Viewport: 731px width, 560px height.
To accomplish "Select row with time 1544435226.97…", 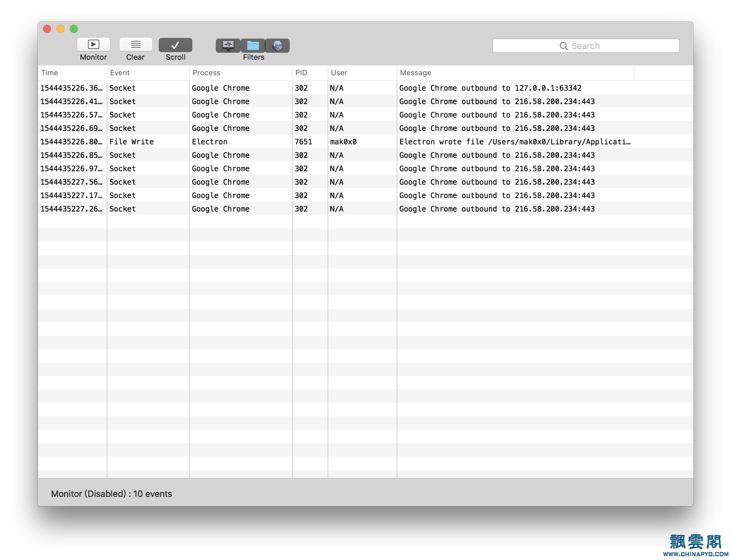I will pos(365,168).
